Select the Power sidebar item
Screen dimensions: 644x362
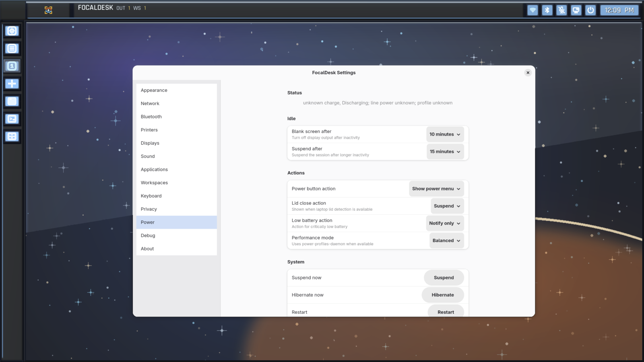177,222
